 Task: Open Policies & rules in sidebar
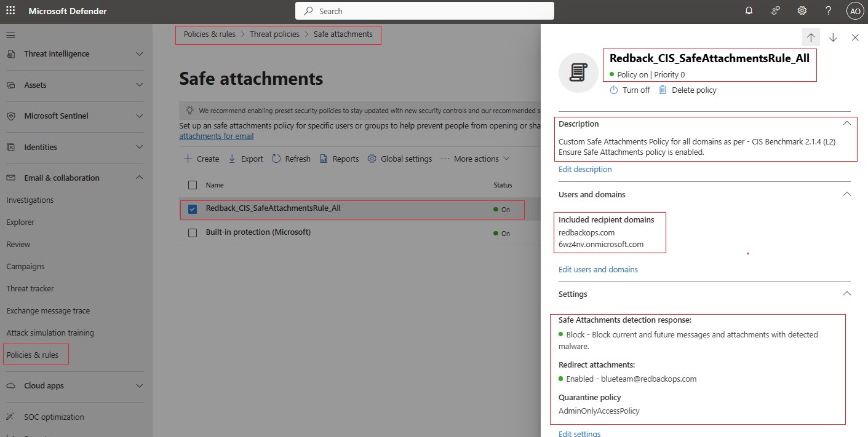tap(33, 355)
